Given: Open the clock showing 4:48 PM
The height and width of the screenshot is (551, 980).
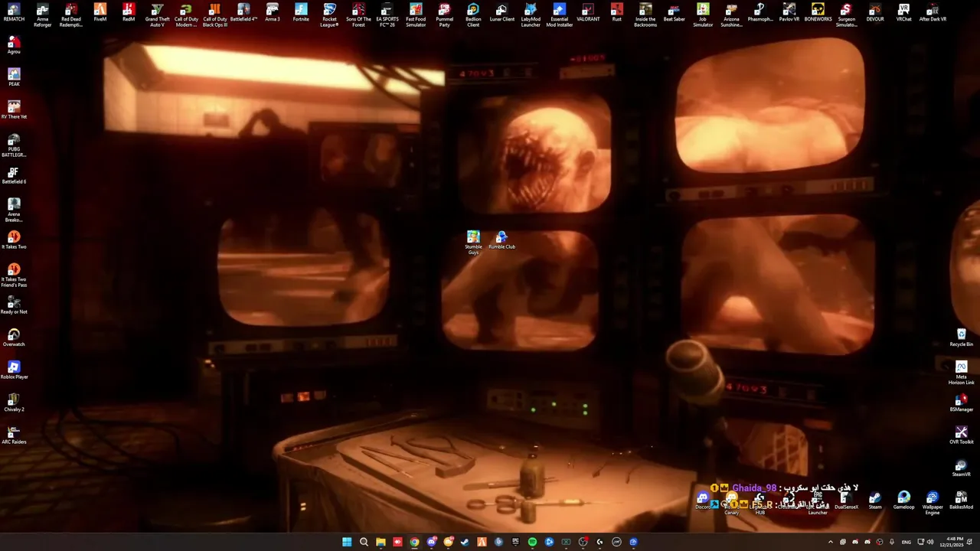Looking at the screenshot, I should click(x=955, y=542).
